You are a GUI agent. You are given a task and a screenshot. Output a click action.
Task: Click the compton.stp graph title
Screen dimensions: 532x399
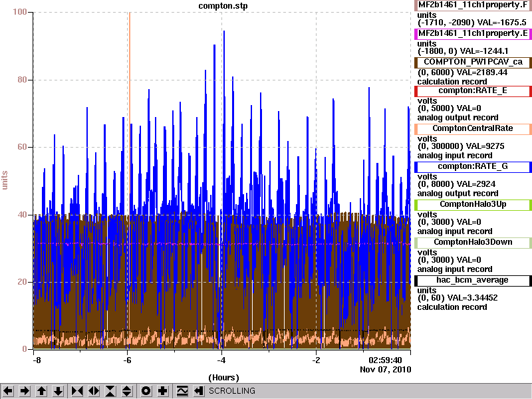point(223,6)
